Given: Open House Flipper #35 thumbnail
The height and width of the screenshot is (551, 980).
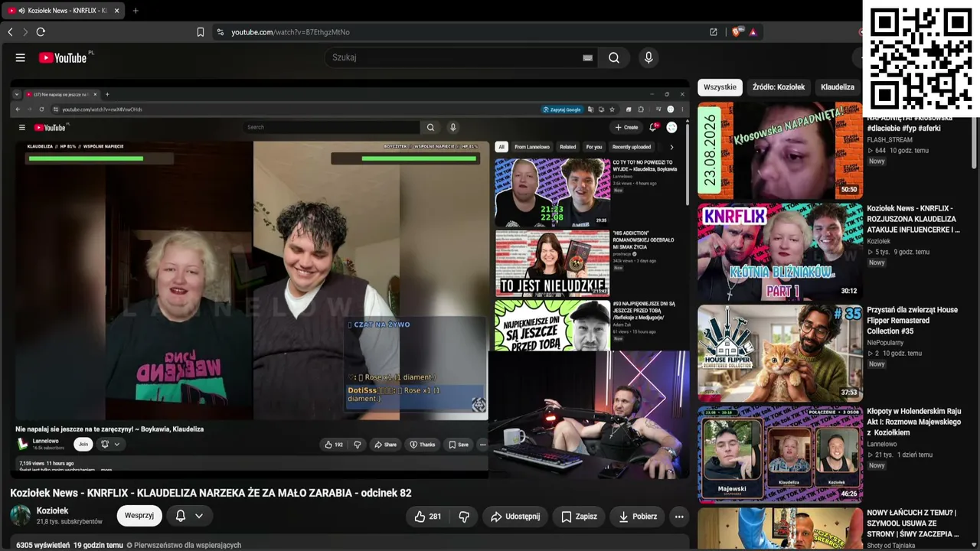Looking at the screenshot, I should (780, 354).
